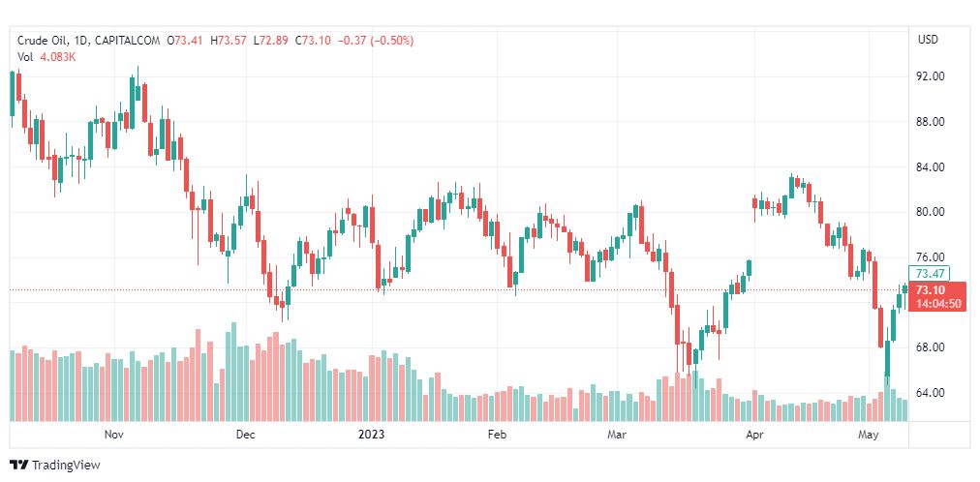Click the 1D interval label
The image size is (980, 482).
click(x=81, y=41)
